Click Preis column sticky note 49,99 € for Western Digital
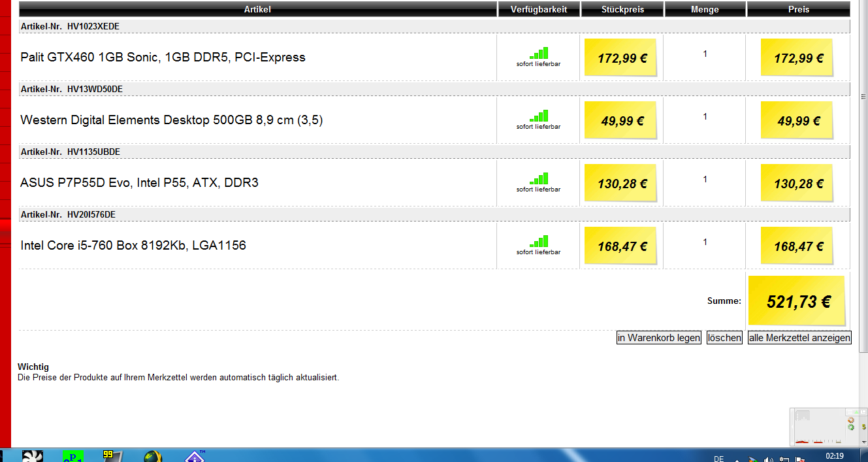Viewport: 868px width, 462px height. pos(797,120)
